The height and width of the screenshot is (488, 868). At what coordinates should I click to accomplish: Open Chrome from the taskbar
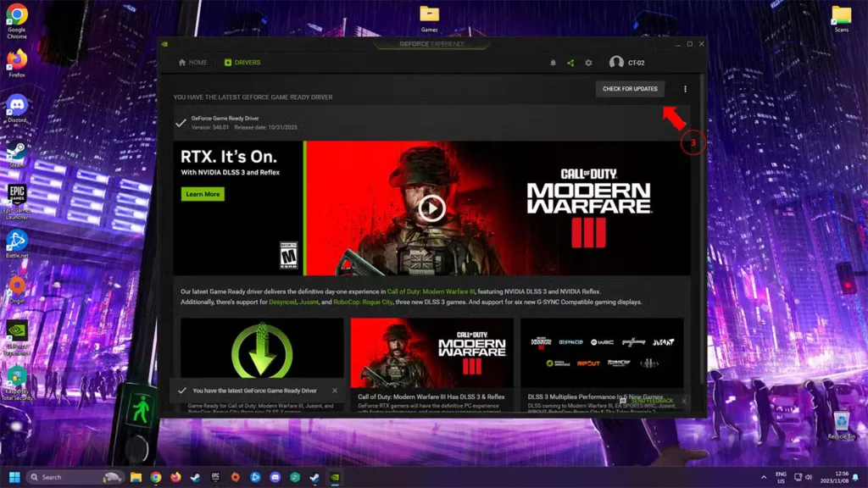click(156, 477)
